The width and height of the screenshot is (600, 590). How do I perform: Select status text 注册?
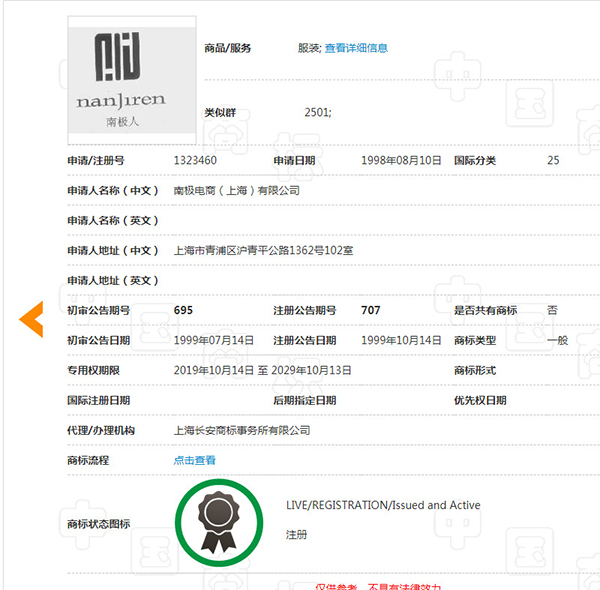pyautogui.click(x=296, y=535)
